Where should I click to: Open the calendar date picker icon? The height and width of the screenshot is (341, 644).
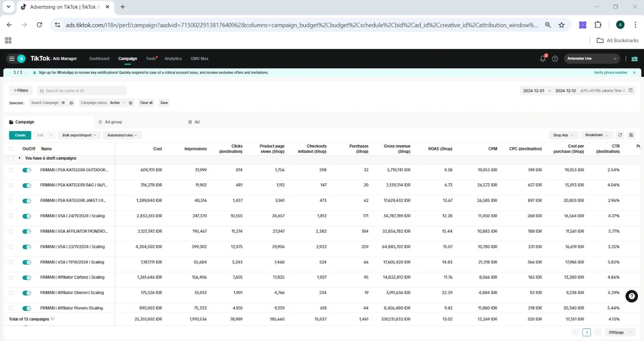[631, 91]
